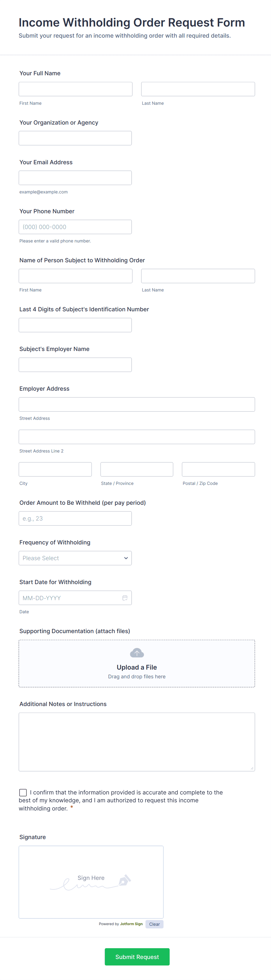The width and height of the screenshot is (271, 980).
Task: Click the Additional Notes text area
Action: coord(137,742)
